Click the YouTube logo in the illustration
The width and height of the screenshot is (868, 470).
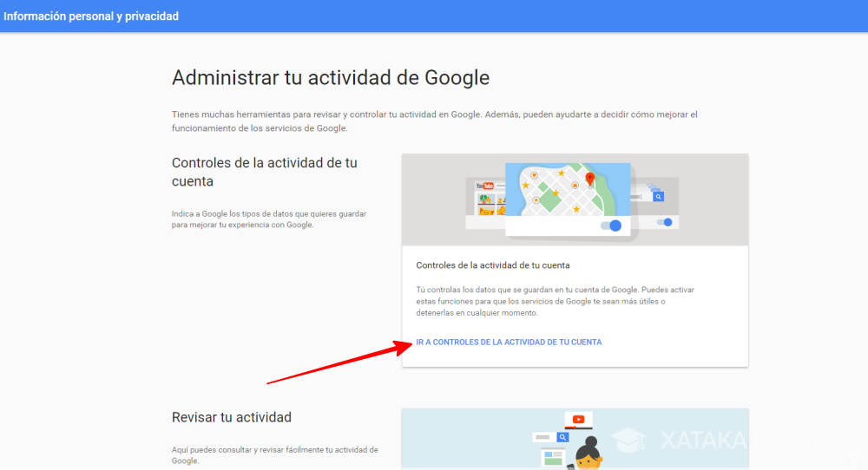point(484,186)
